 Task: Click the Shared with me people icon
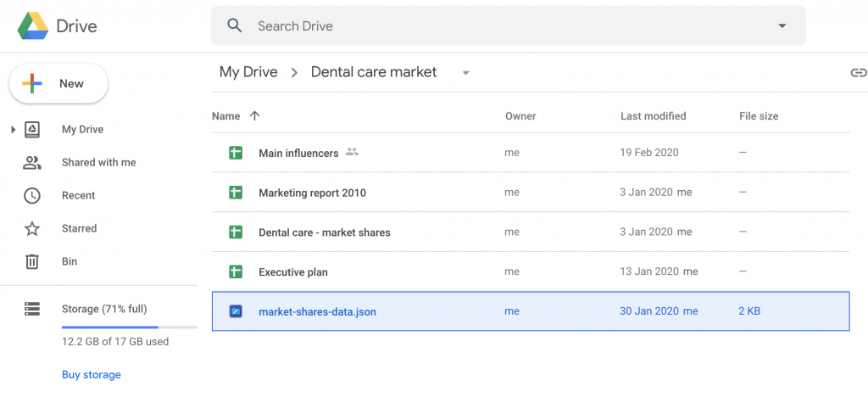[32, 162]
